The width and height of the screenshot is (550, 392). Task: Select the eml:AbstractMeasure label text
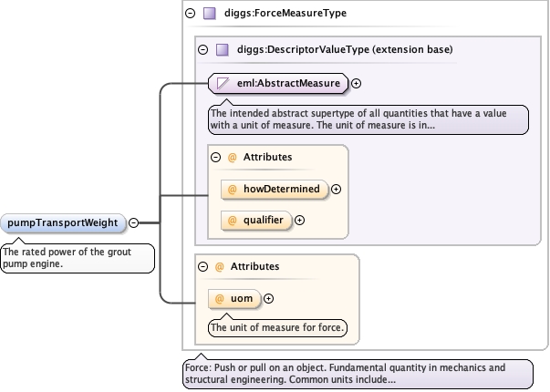click(288, 84)
